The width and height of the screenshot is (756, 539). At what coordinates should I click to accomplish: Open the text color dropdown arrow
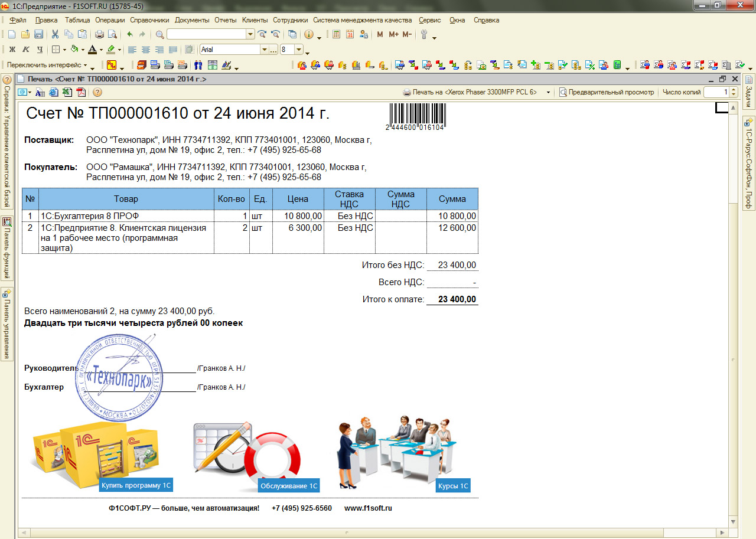point(101,50)
